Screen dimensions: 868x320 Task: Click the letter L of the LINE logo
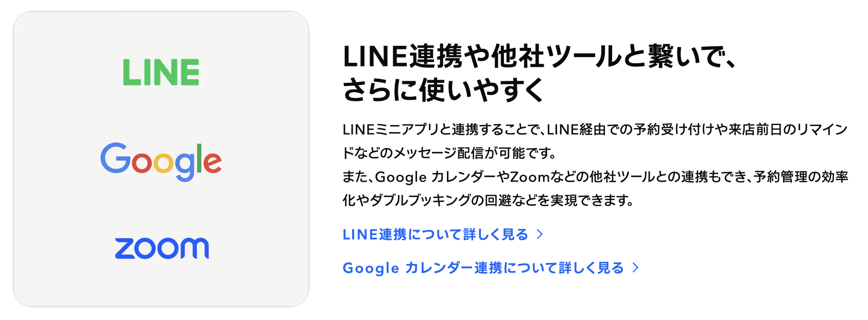pyautogui.click(x=130, y=73)
